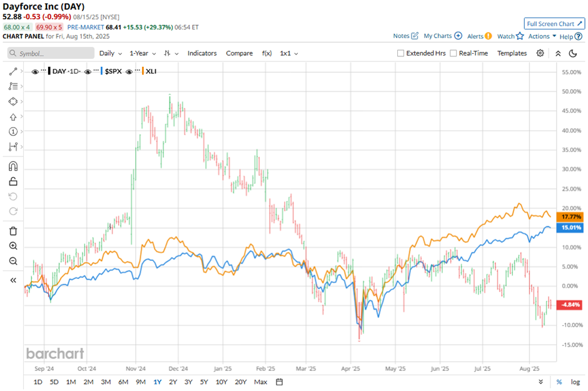Switch to dark mode moon icon
This screenshot has width=588, height=391.
573,53
